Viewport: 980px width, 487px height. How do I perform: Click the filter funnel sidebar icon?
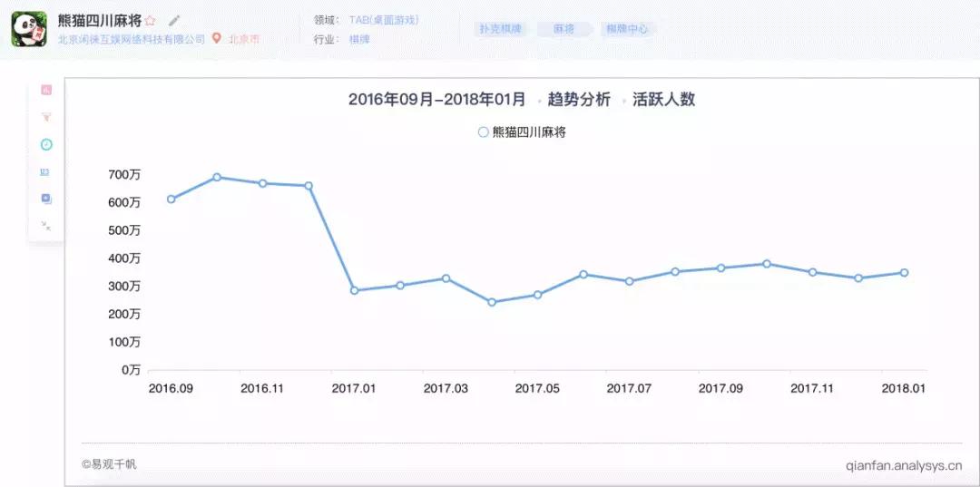click(x=46, y=117)
